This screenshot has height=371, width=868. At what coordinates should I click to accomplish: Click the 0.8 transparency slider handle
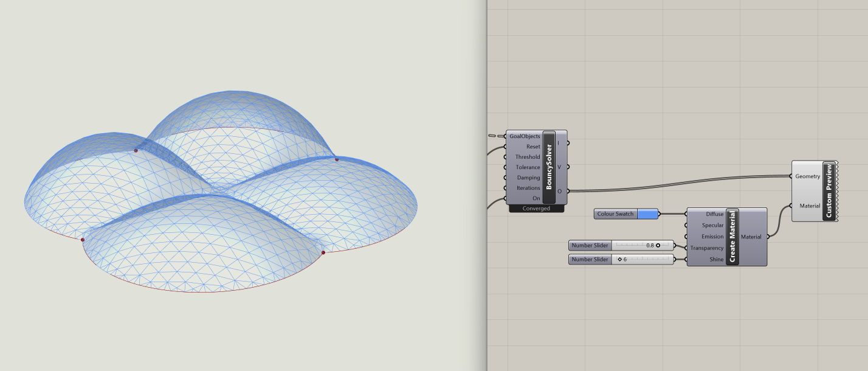(658, 245)
